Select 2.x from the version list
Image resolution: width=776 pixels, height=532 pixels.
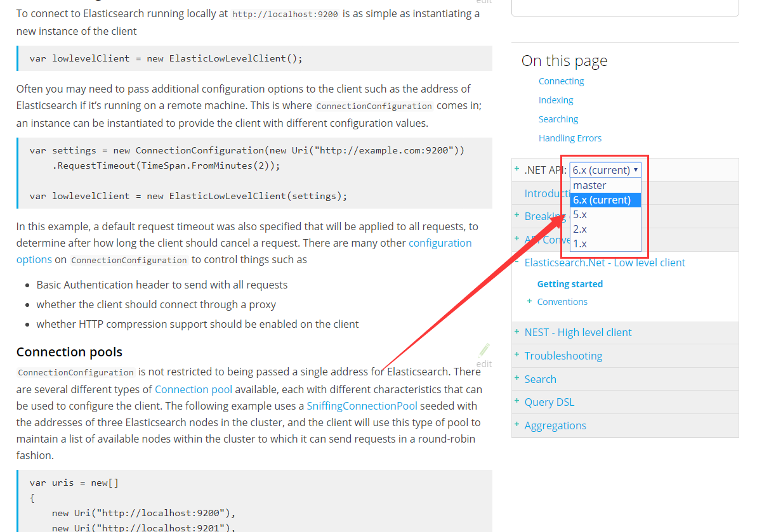tap(606, 229)
